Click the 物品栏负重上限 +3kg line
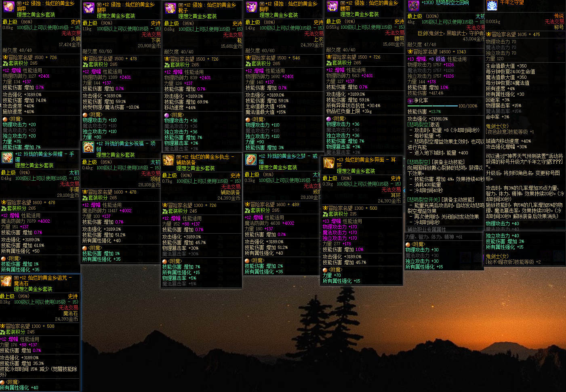Screen dimensions: 566x392 (x=349, y=111)
